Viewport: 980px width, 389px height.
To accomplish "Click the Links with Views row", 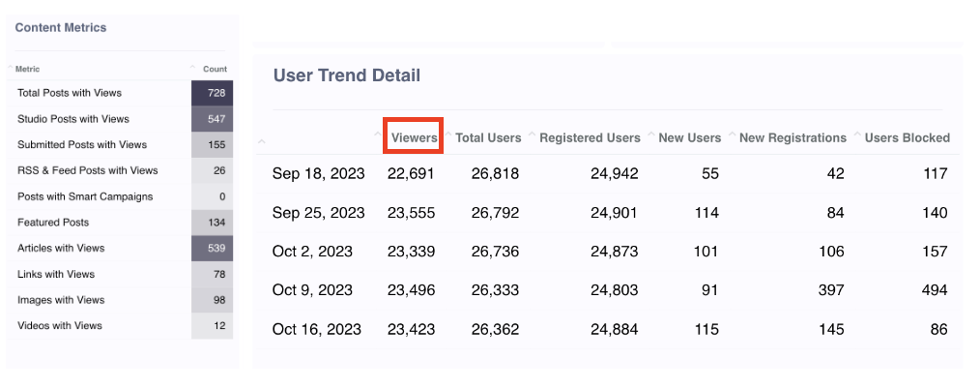I will (x=120, y=274).
